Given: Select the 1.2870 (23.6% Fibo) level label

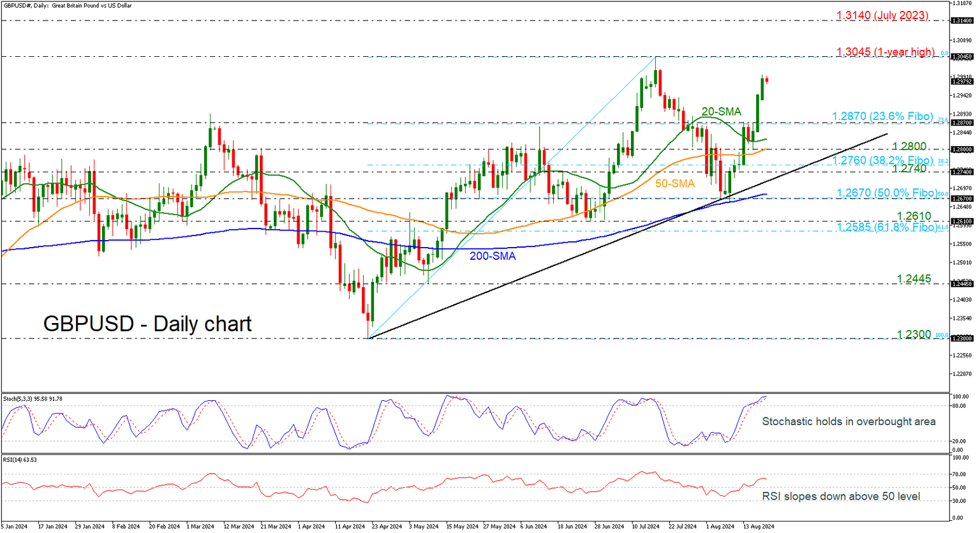Looking at the screenshot, I should [881, 116].
